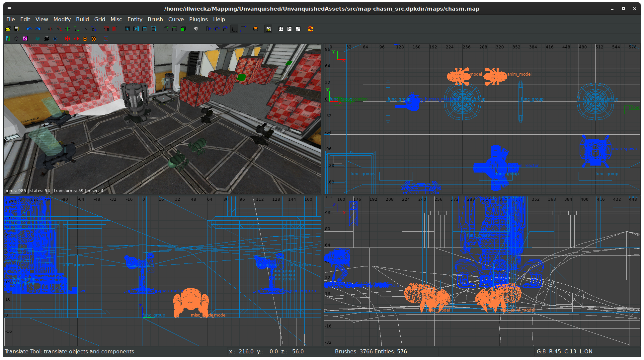Click the orange cylinder cap icon
The width and height of the screenshot is (644, 360).
pos(256,29)
